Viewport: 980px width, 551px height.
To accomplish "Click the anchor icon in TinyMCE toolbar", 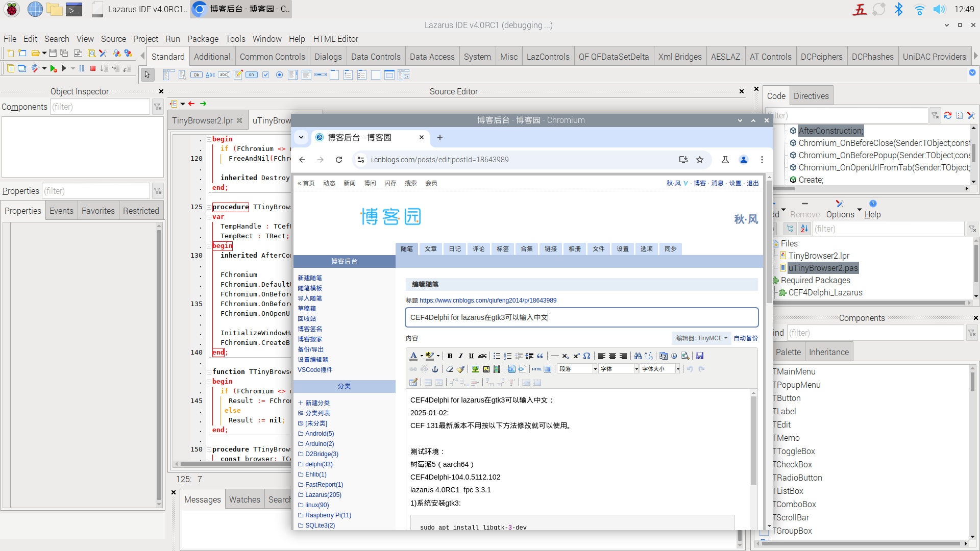I will pos(435,369).
